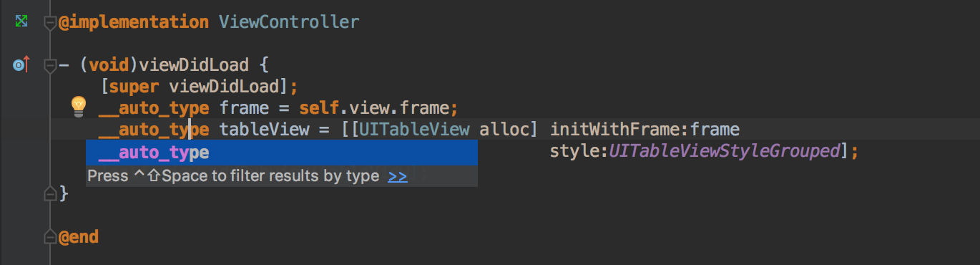
Task: Click the green related-file gutter icon beside @implementation
Action: click(21, 21)
